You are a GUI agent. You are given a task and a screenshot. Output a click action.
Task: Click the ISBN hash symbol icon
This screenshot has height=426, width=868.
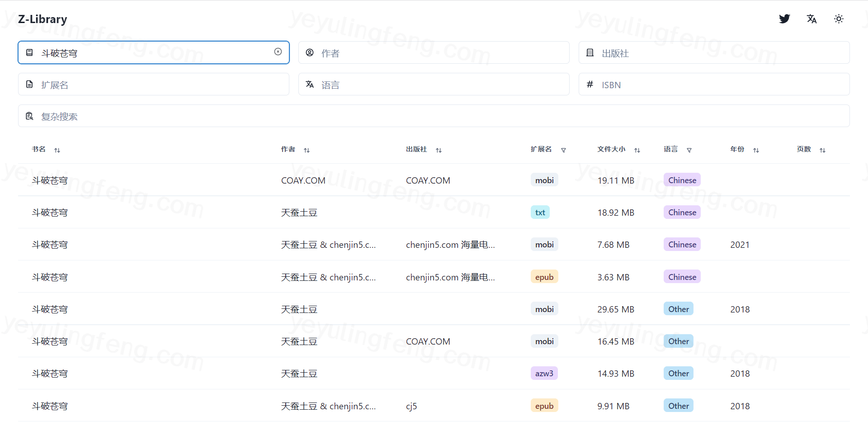click(590, 84)
